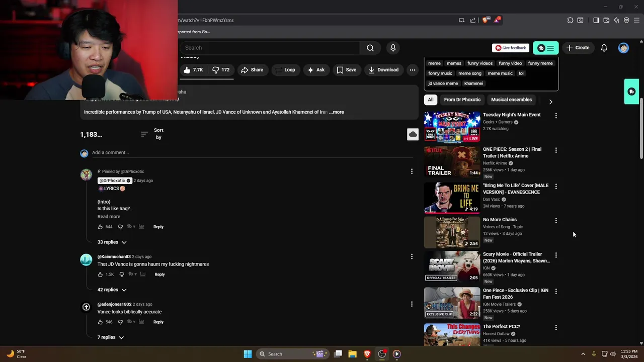Expand description with ...more link
The width and height of the screenshot is (644, 362).
tap(337, 112)
